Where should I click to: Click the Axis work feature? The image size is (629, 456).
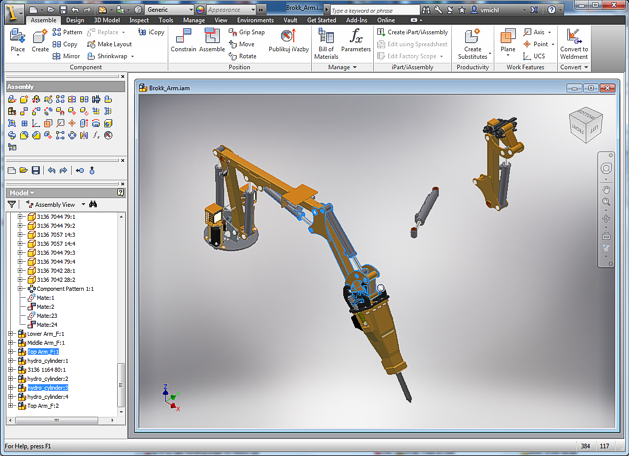pos(534,32)
